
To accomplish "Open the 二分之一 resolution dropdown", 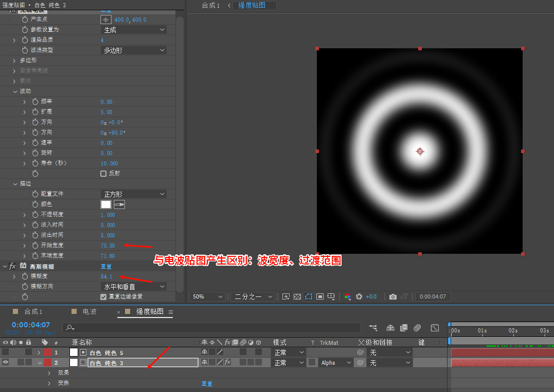I will (253, 297).
